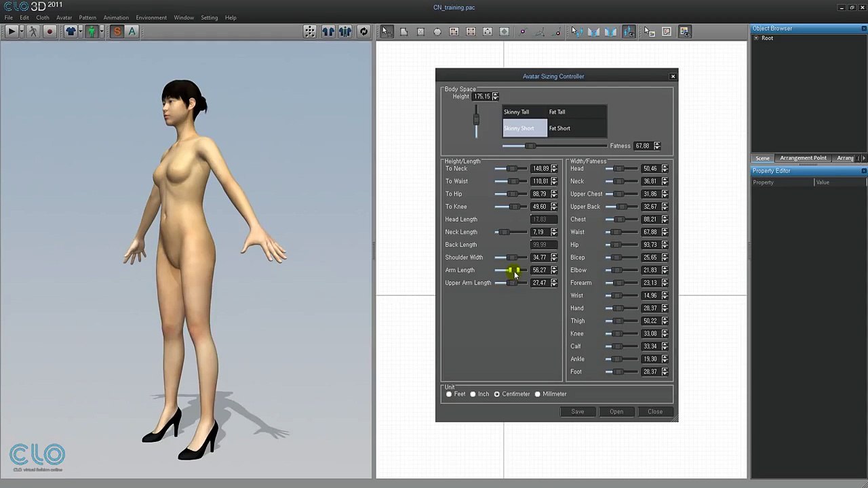Open the dropdown beside blue shirt icon
Viewport: 868px width, 488px height.
[x=81, y=31]
